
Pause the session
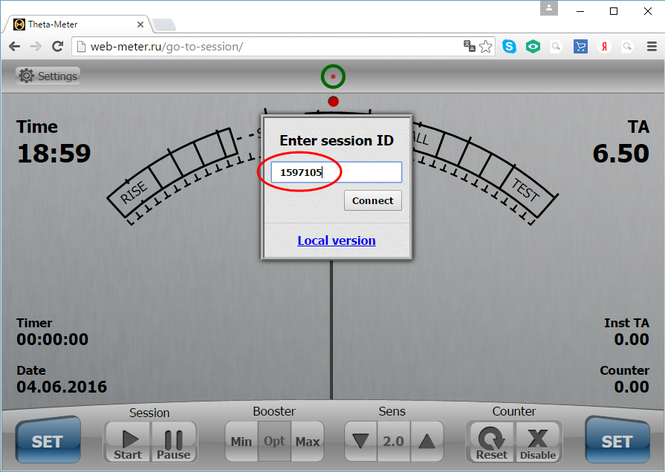coord(172,440)
